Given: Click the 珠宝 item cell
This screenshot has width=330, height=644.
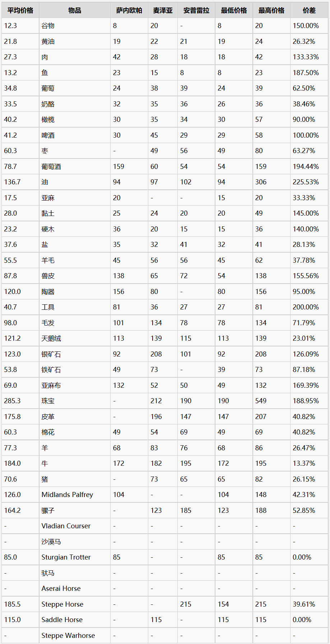Looking at the screenshot, I should tap(75, 401).
